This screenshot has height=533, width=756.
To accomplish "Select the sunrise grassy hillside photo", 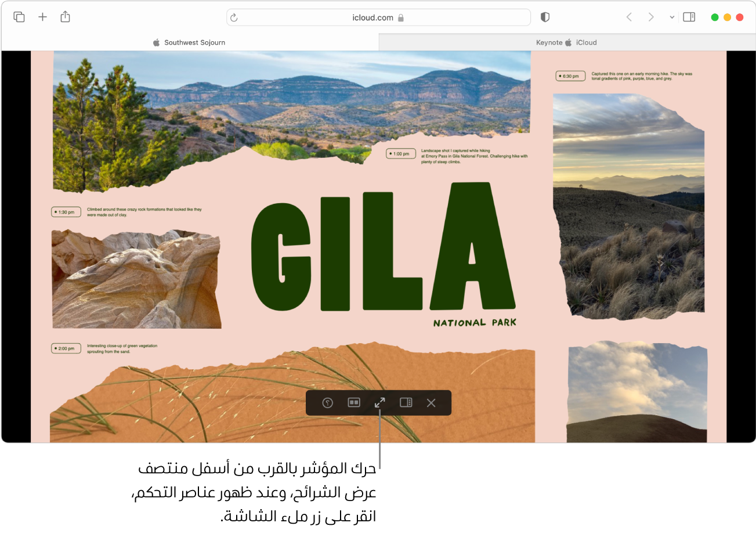I will 629,206.
